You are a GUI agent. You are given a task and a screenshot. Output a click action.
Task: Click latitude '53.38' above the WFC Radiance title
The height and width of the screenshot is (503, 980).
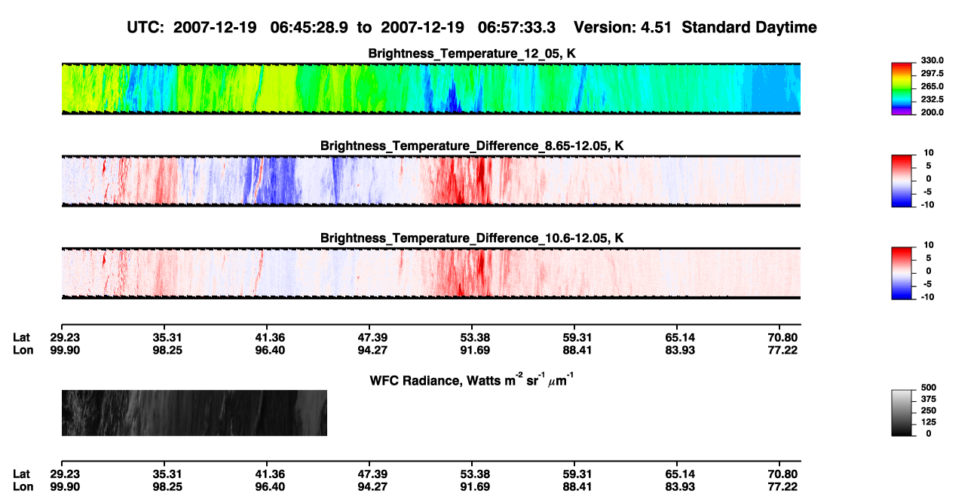[476, 337]
